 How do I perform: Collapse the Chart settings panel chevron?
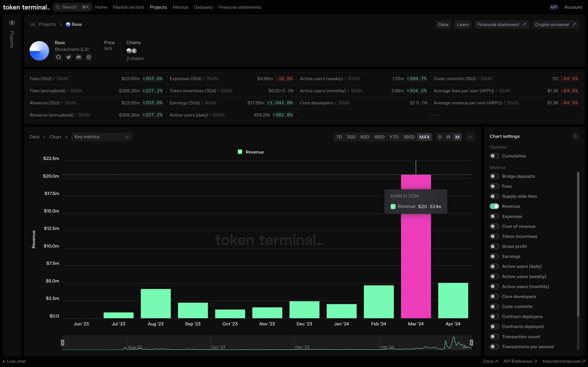pyautogui.click(x=575, y=136)
